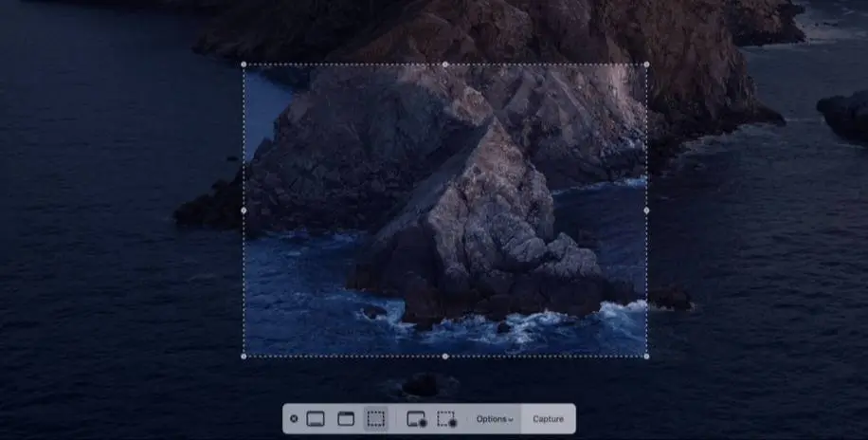Viewport: 868px width, 440px height.
Task: Click the bottom-right selection corner handle
Action: (646, 357)
